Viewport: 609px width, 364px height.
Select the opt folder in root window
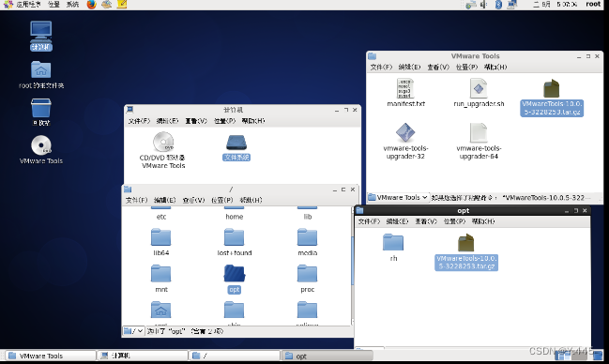pyautogui.click(x=235, y=279)
